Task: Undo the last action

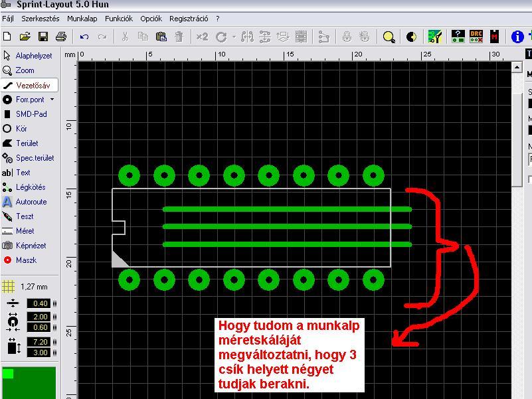Action: coord(84,37)
